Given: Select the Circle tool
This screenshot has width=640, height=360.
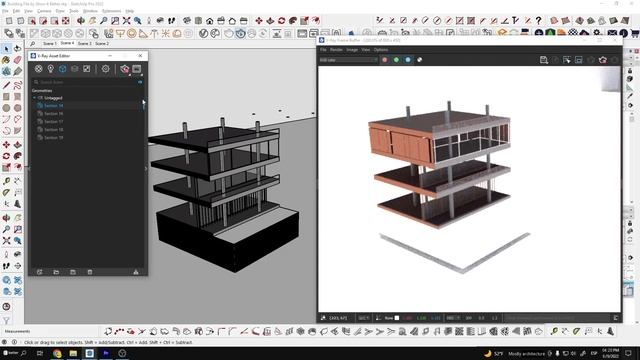Looking at the screenshot, I should [x=7, y=108].
